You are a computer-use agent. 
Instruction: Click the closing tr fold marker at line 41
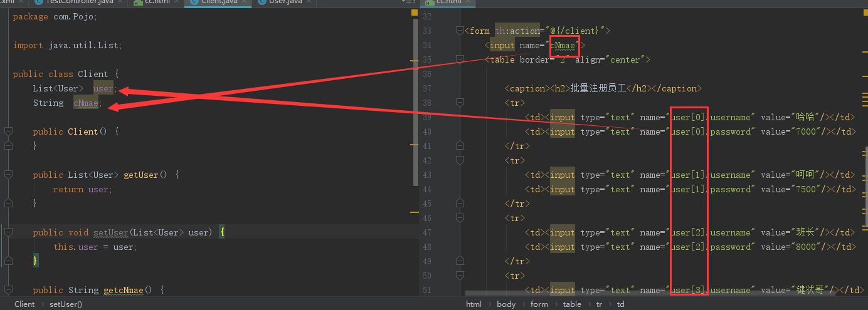click(460, 146)
